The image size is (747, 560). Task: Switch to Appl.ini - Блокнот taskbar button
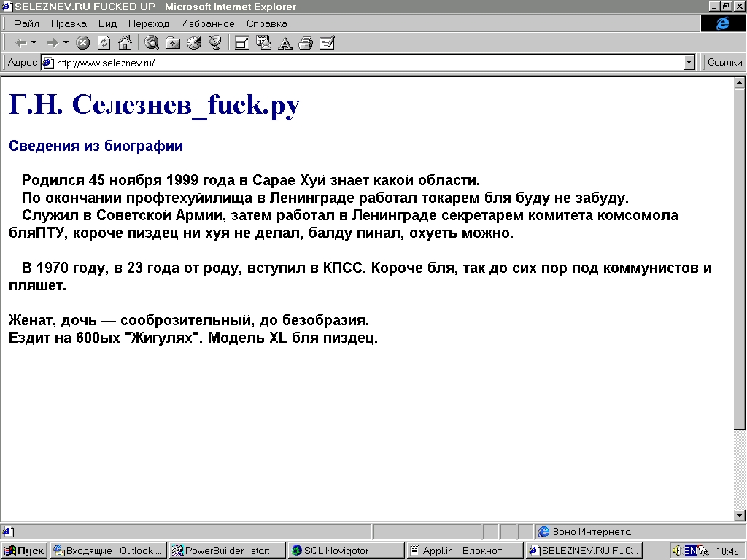(x=465, y=551)
